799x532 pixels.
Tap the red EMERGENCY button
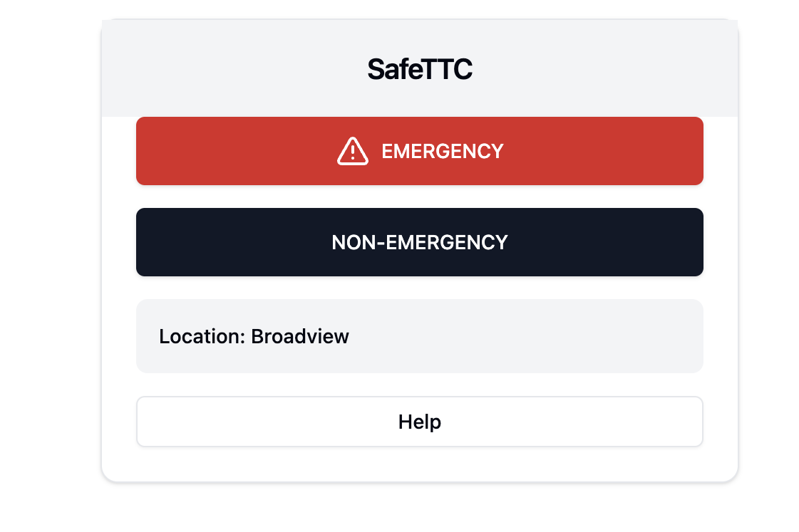click(419, 151)
